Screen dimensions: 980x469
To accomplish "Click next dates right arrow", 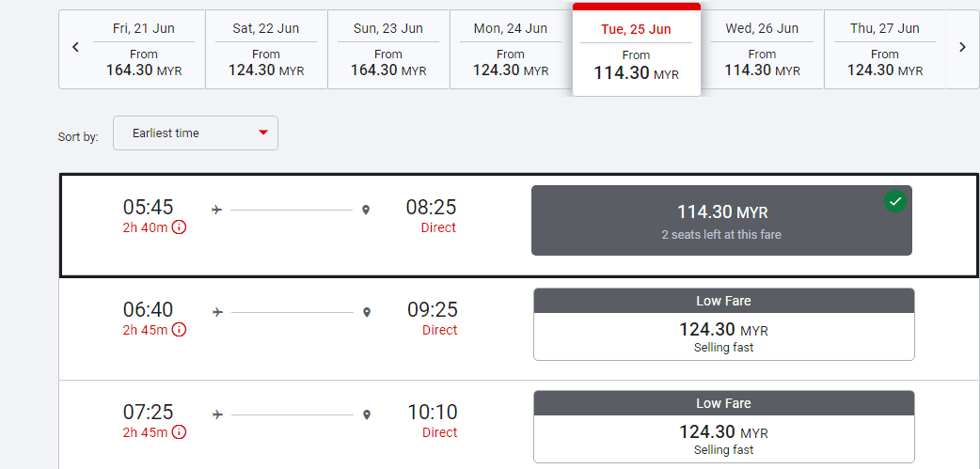I will click(x=962, y=48).
